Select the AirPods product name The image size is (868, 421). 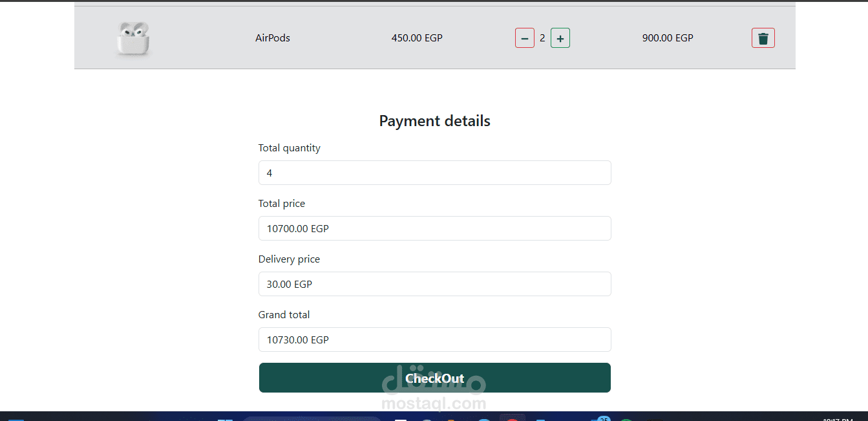tap(273, 38)
